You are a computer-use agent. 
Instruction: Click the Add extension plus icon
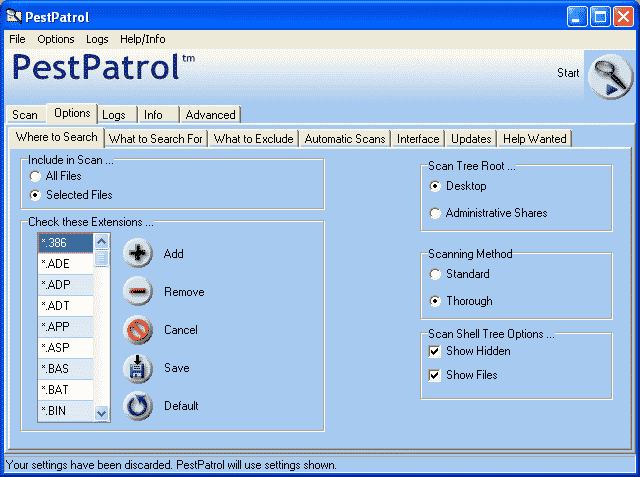click(138, 253)
